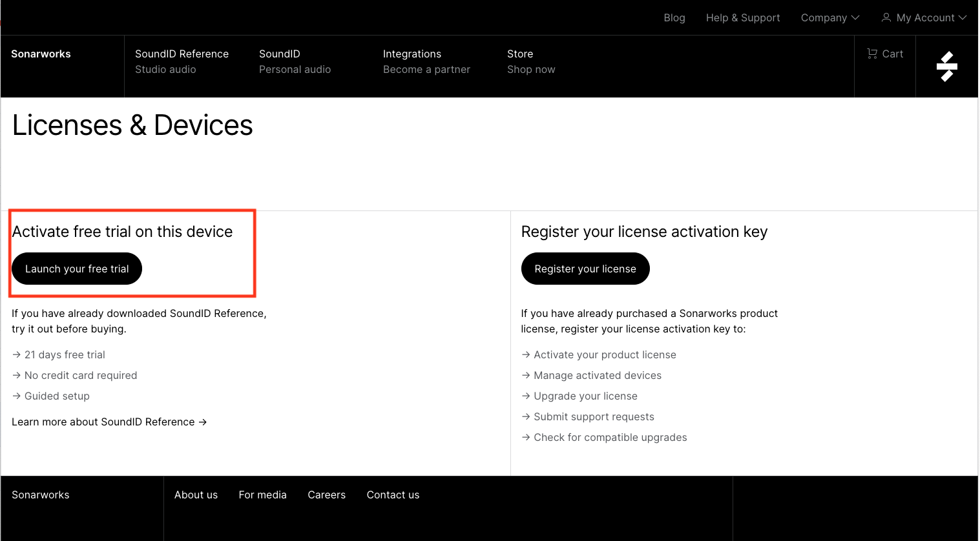This screenshot has height=541, width=980.
Task: Go to Store Shop now
Action: [530, 61]
